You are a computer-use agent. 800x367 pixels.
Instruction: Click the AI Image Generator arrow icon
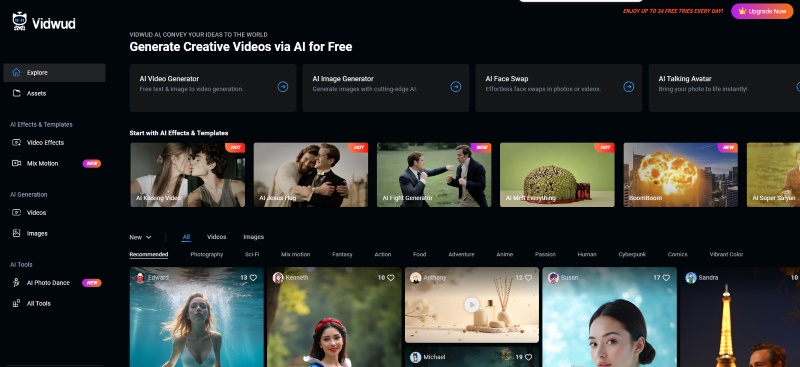[x=456, y=87]
